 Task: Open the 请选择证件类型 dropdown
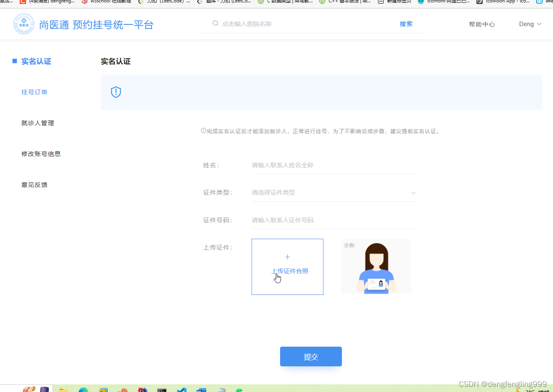[335, 193]
